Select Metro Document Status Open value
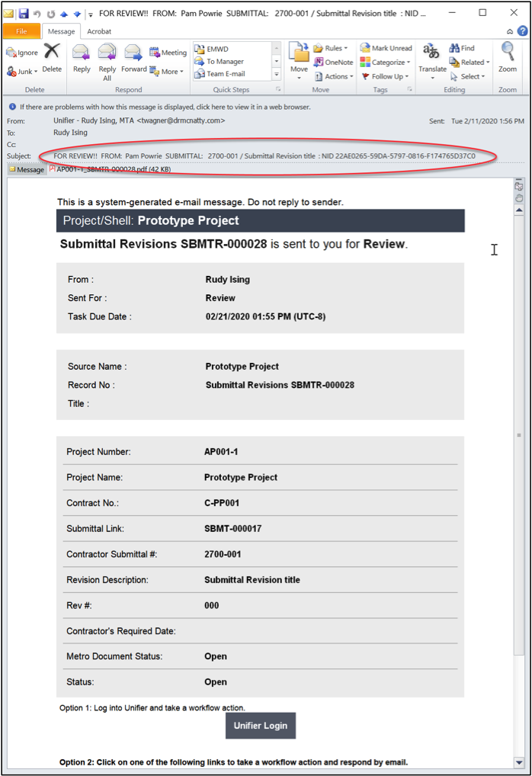This screenshot has width=532, height=776. [215, 656]
